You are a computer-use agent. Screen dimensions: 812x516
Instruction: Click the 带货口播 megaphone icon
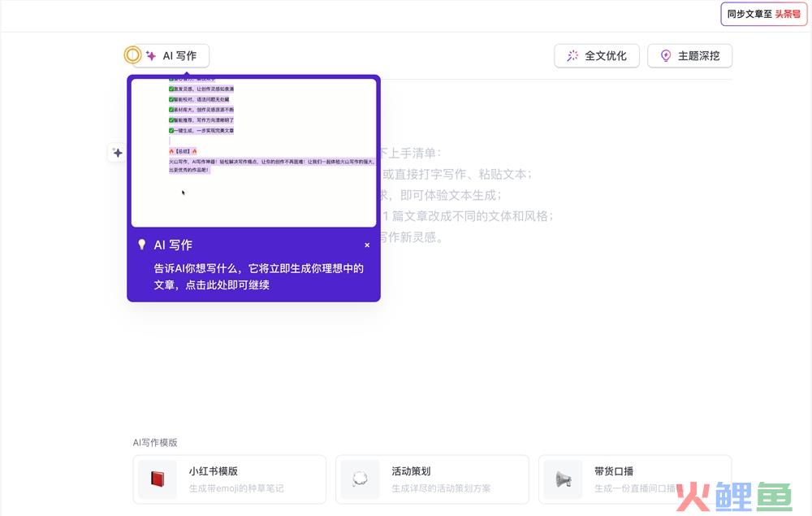click(563, 479)
